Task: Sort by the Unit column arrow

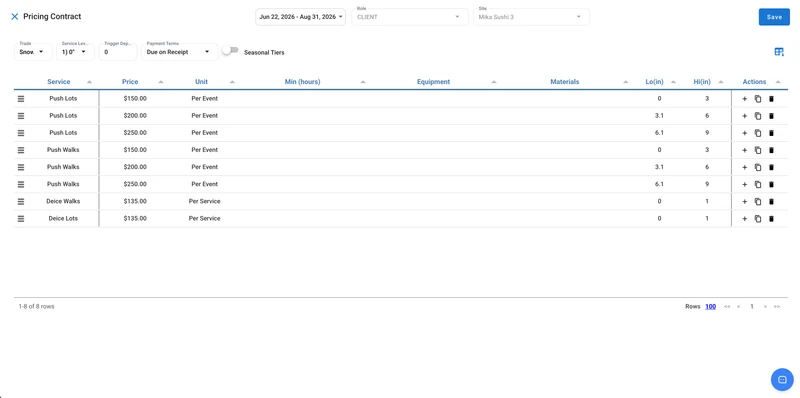Action: (232, 82)
